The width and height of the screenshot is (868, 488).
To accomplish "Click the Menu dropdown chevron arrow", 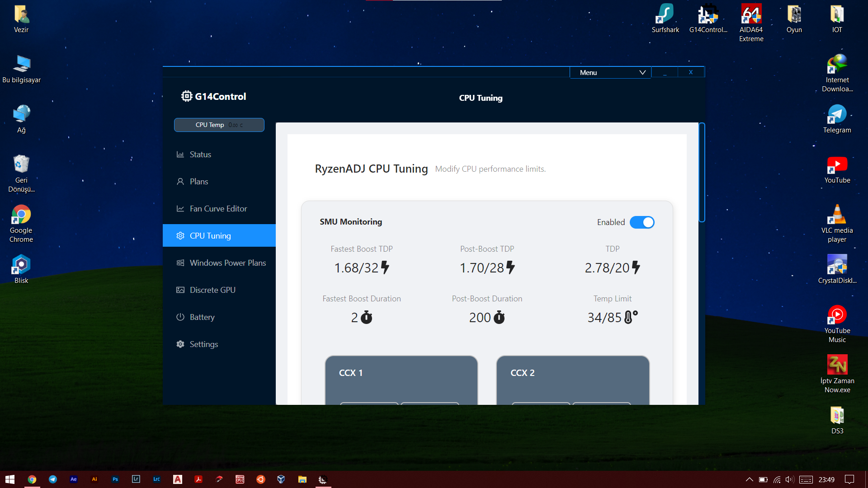I will point(642,73).
